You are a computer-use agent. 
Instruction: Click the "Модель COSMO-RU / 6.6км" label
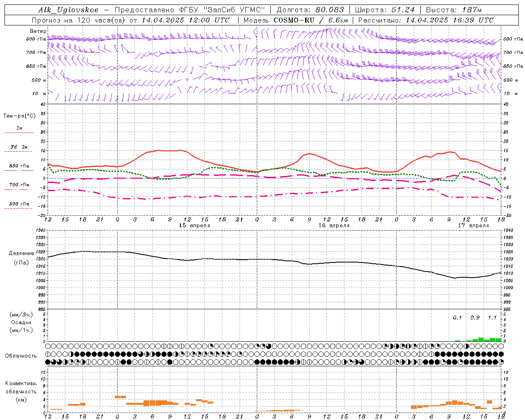pyautogui.click(x=296, y=20)
